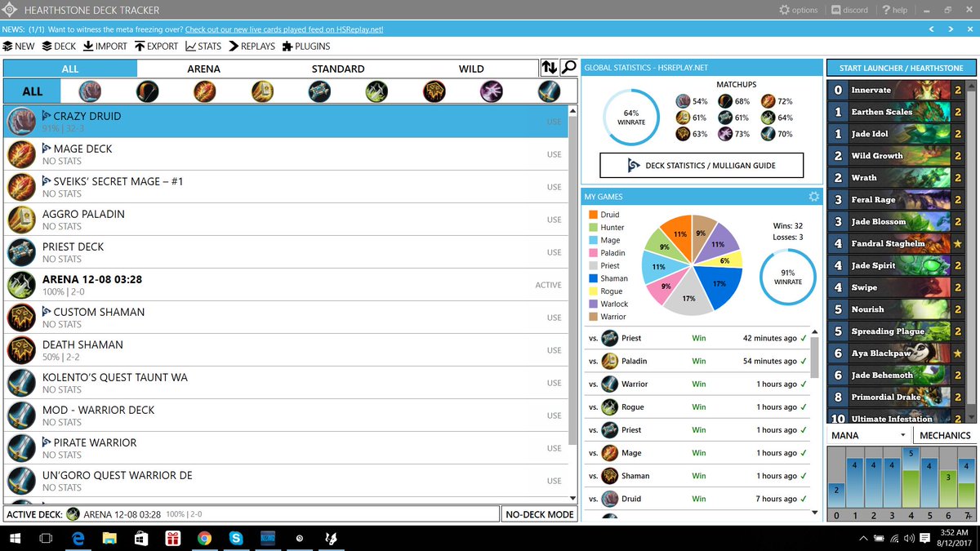This screenshot has width=980, height=551.
Task: Select the ARENA deck type tab
Action: click(204, 69)
